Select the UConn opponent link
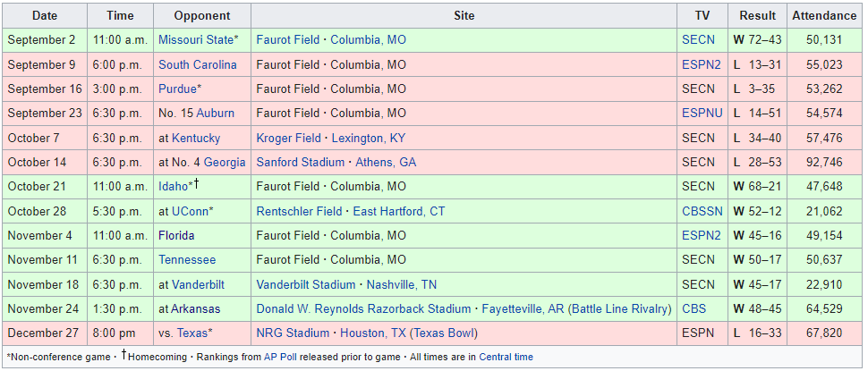Screen dimensions: 868x371 (x=190, y=211)
